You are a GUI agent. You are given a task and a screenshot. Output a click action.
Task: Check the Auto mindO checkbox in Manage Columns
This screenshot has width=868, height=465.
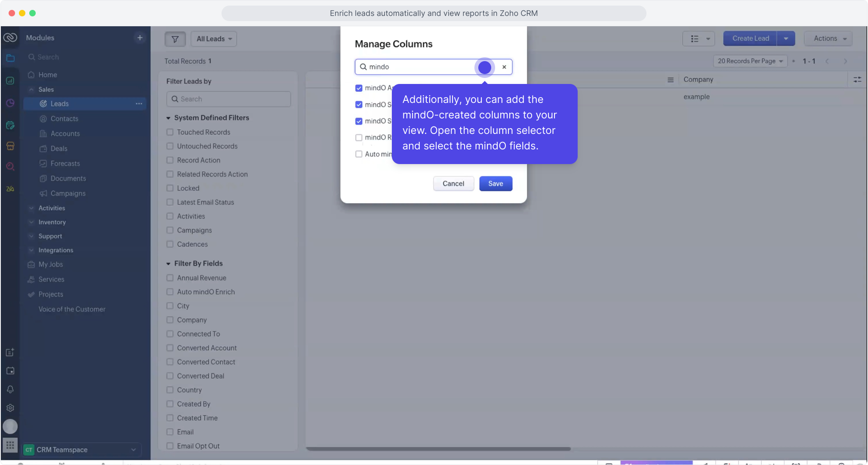click(x=359, y=154)
